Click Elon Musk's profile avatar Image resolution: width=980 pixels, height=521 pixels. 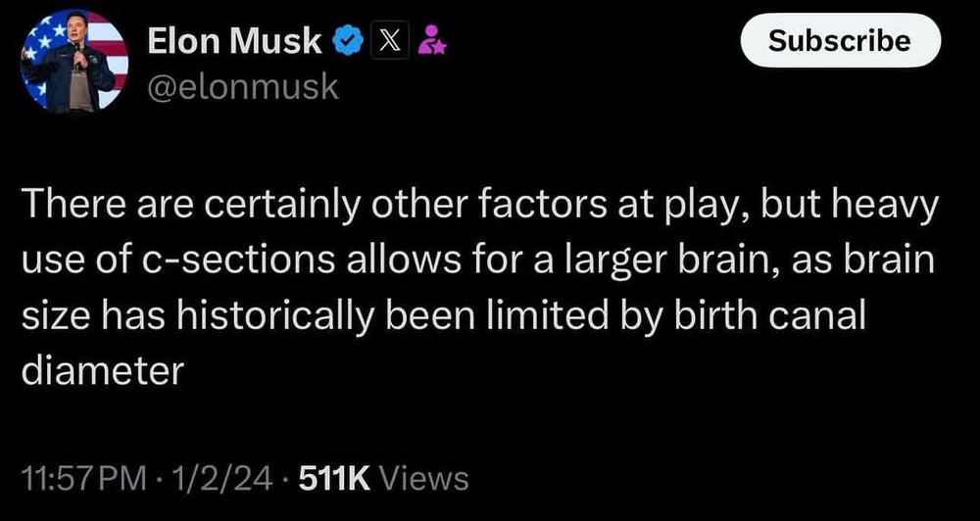74,64
